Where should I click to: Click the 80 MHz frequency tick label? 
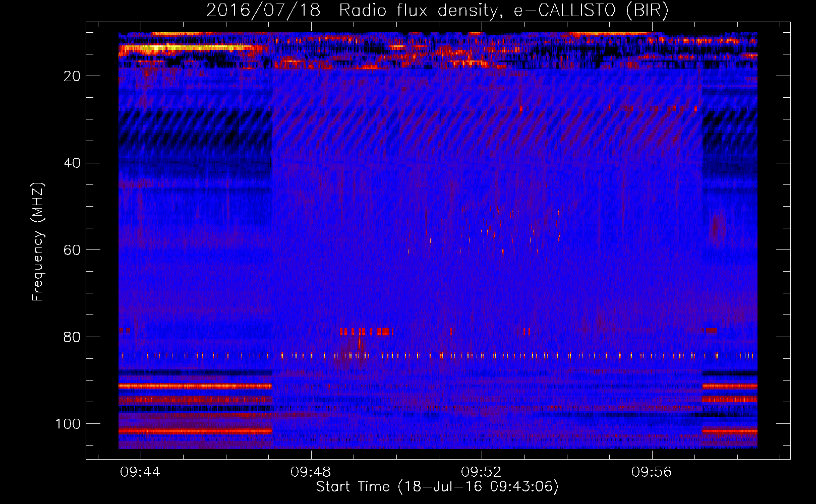point(72,337)
